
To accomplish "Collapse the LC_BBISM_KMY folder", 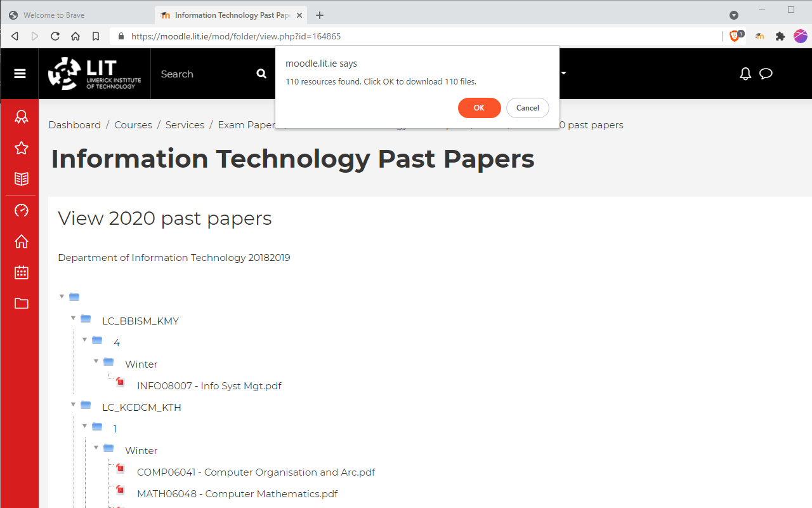I will [73, 318].
